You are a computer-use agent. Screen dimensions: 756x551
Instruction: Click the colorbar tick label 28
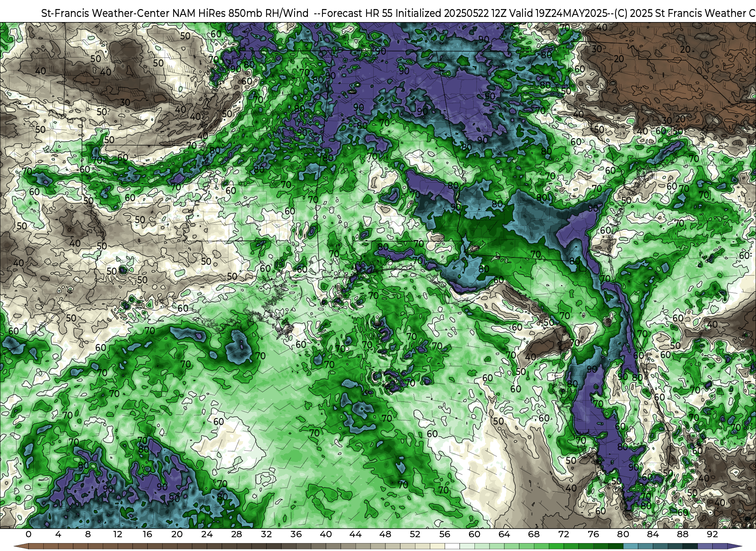(x=237, y=534)
